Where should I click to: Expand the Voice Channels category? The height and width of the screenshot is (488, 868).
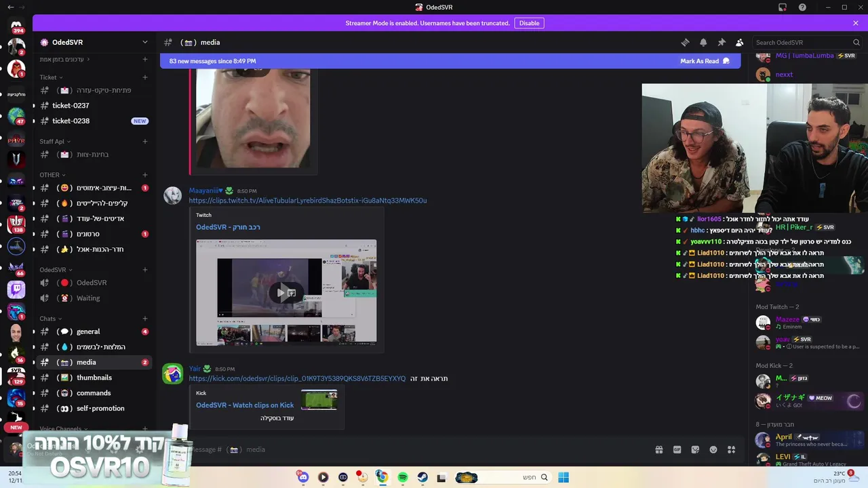(63, 429)
